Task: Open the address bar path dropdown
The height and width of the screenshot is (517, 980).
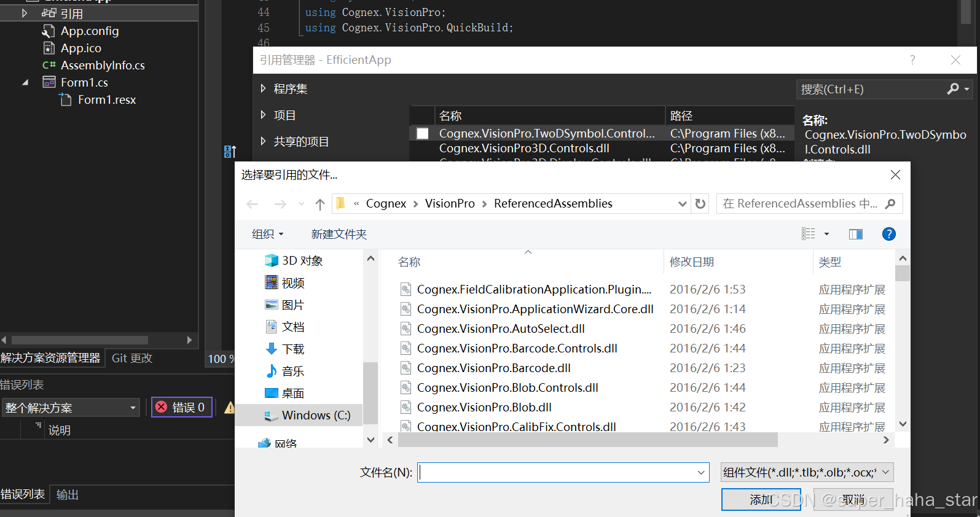Action: point(682,204)
